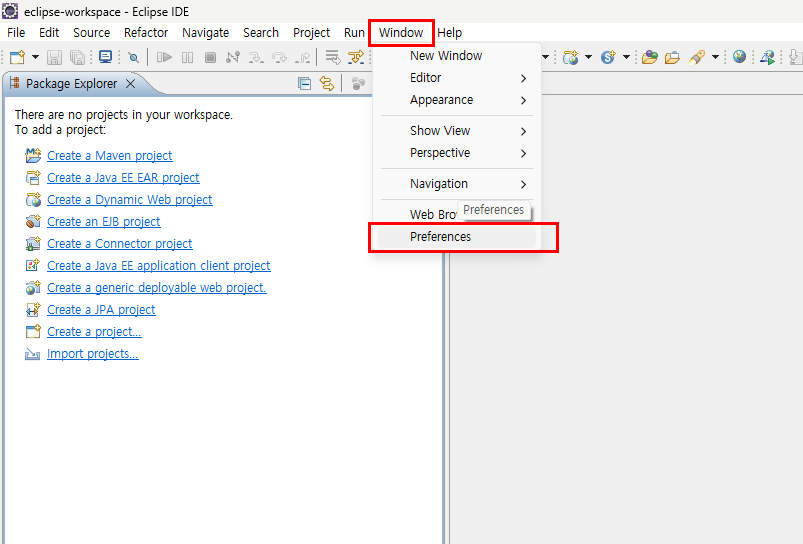Click the Import projects icon beside its link

(x=33, y=354)
